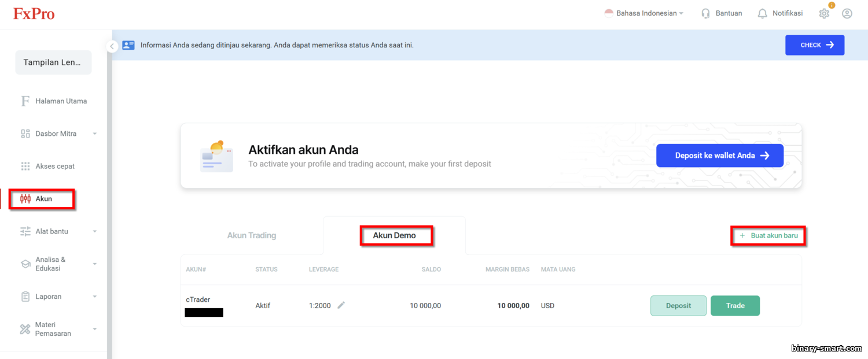Open the user profile icon
This screenshot has width=868, height=359.
pos(847,13)
